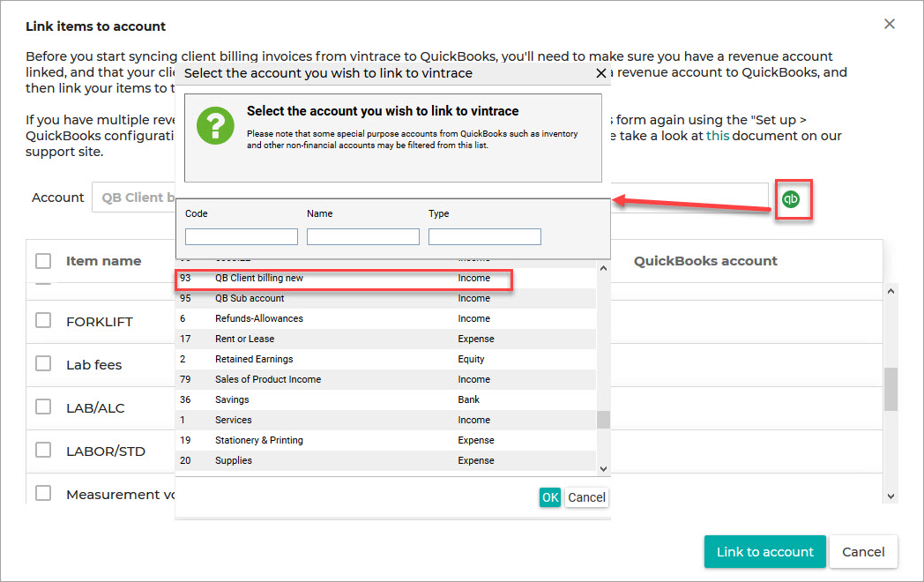924x582 pixels.
Task: Click the account list scroll down arrow
Action: click(x=603, y=469)
